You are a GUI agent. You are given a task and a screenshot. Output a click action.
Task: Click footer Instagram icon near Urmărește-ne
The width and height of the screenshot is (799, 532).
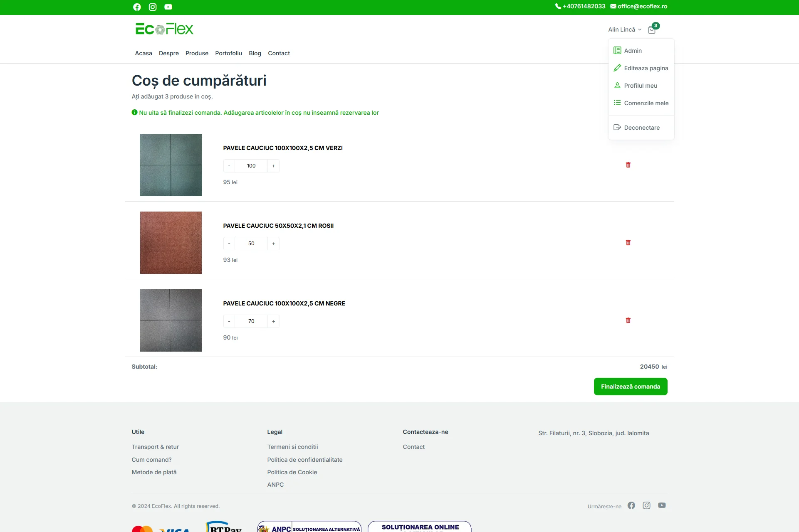[x=646, y=505]
